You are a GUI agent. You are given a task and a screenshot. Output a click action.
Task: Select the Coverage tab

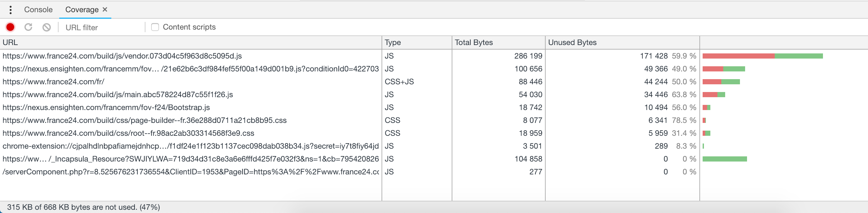click(x=81, y=10)
